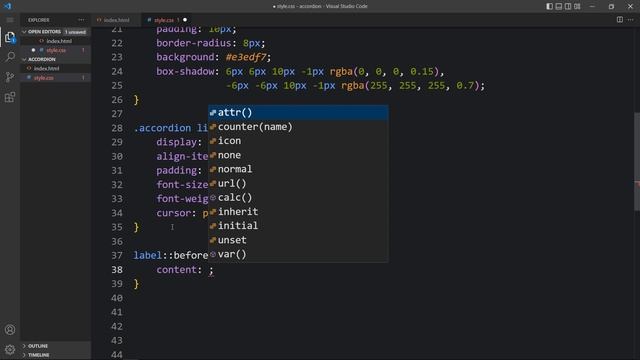Click color value #e3edf7 on line 23
Screen dimensions: 640x360
coord(246,57)
